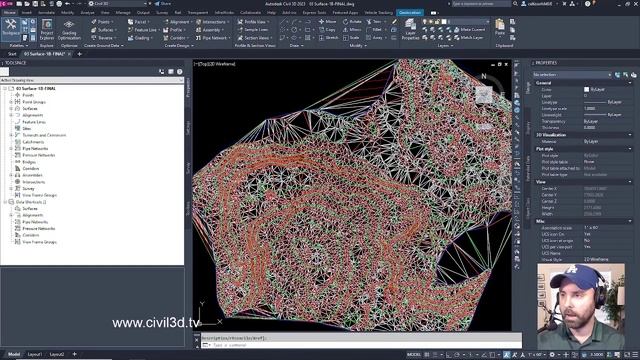Select the Copy tool in Modify panel
The image size is (640, 360).
pyautogui.click(x=327, y=30)
